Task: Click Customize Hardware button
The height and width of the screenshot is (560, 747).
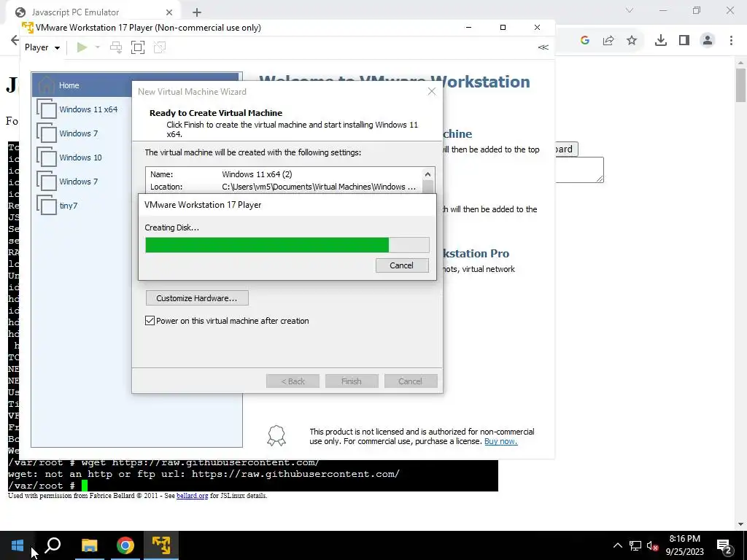Action: tap(197, 298)
